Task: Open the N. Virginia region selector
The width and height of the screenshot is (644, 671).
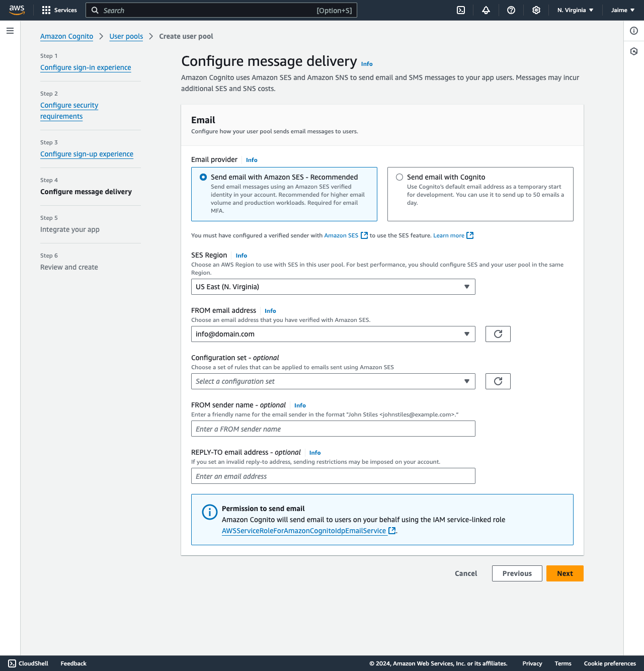Action: [x=575, y=10]
